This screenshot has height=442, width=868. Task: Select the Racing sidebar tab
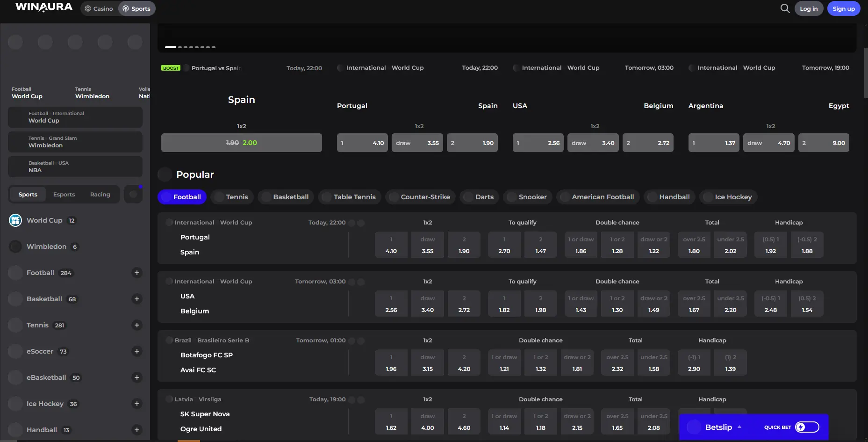tap(100, 195)
